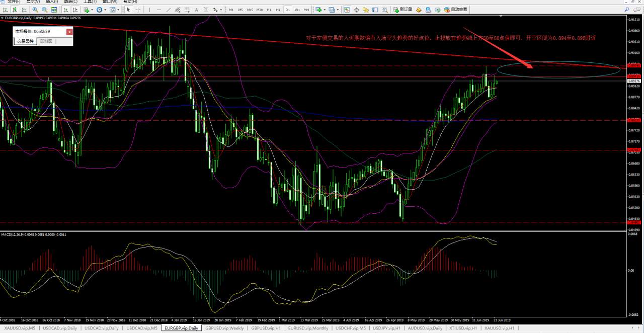Open the 插入(I) menu
Screen dimensions: 644x333
point(52,2)
